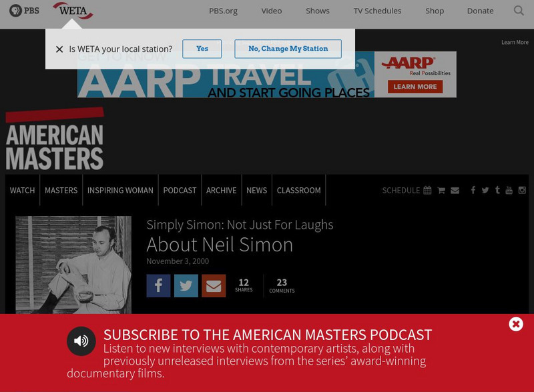Image resolution: width=534 pixels, height=392 pixels.
Task: Dismiss the podcast subscription banner
Action: tap(515, 324)
